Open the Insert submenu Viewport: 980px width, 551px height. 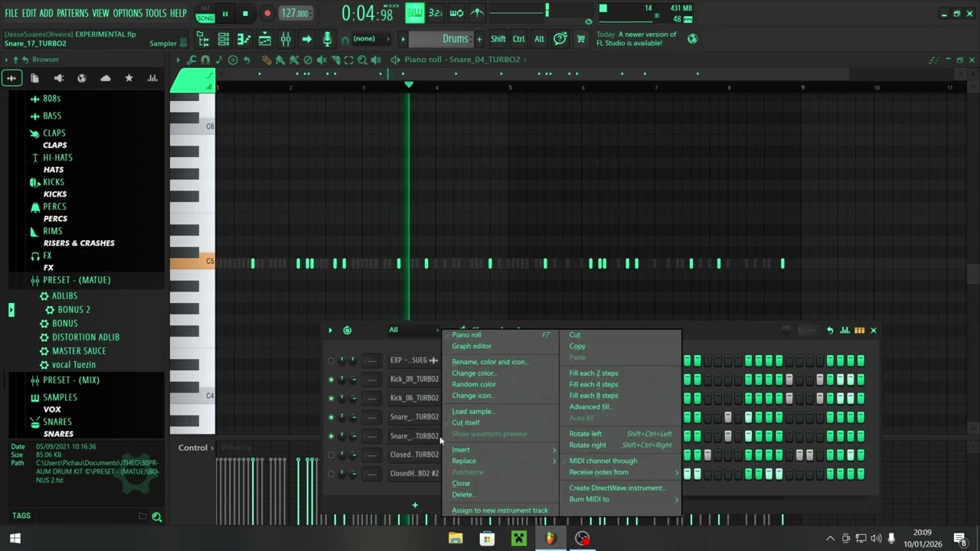point(501,450)
